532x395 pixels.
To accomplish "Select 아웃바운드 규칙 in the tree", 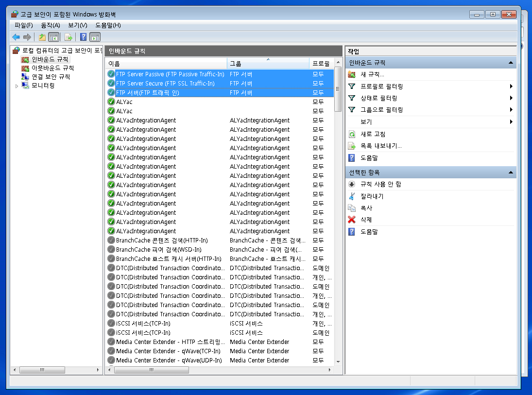I will pyautogui.click(x=52, y=68).
